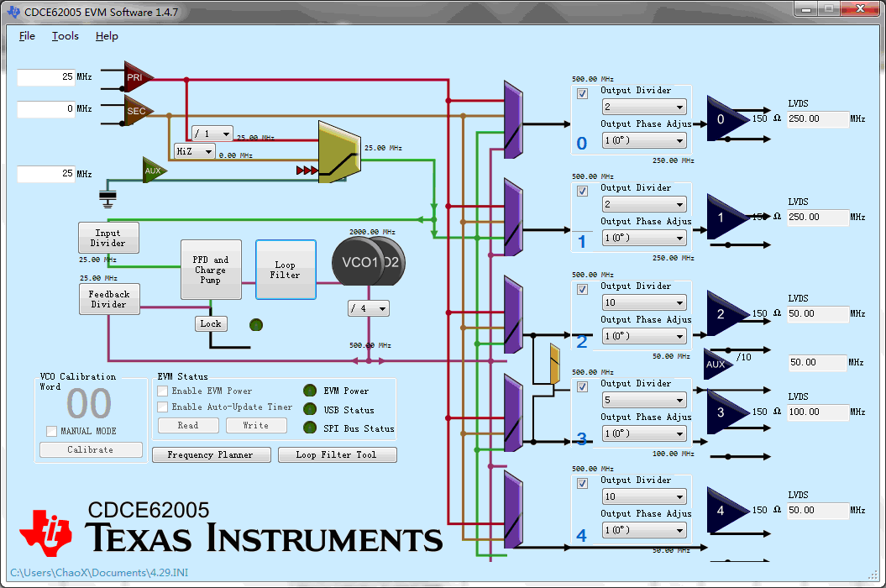Click the EVM Power status LED
This screenshot has width=886, height=588.
coord(310,390)
